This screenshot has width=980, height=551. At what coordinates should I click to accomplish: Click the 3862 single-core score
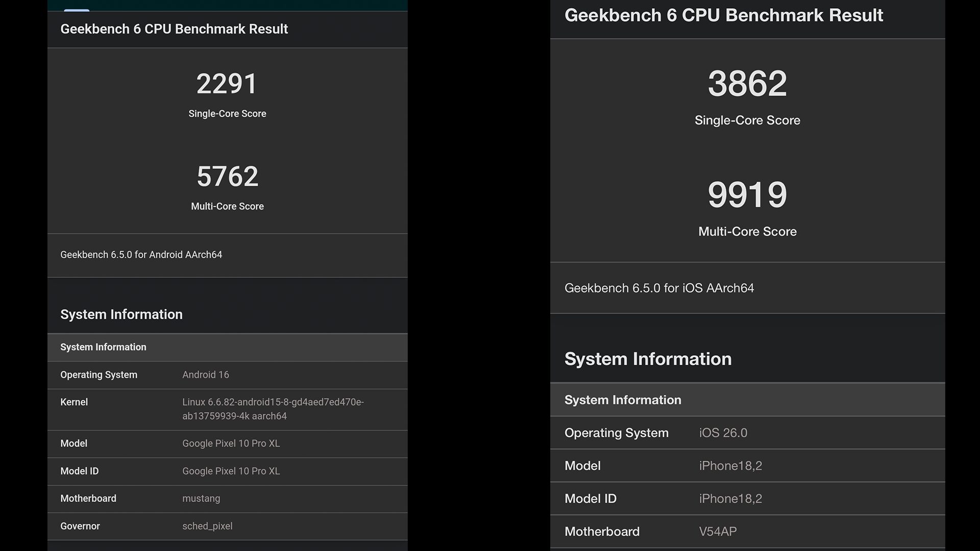tap(747, 84)
